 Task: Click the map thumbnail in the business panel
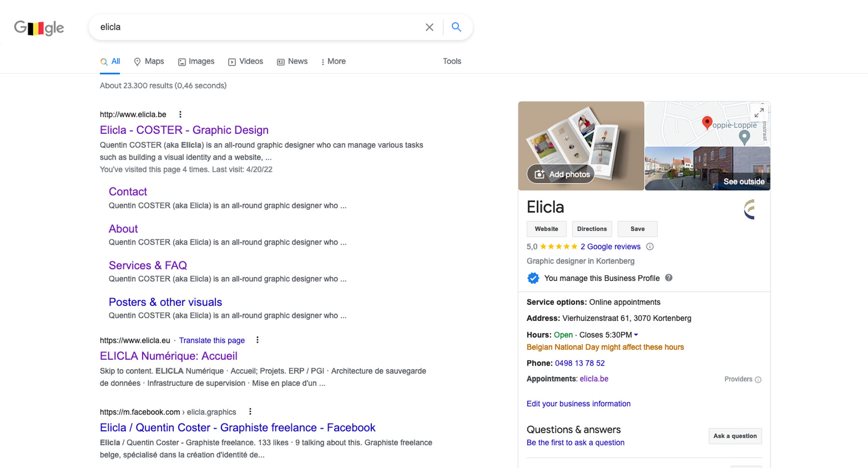(707, 124)
